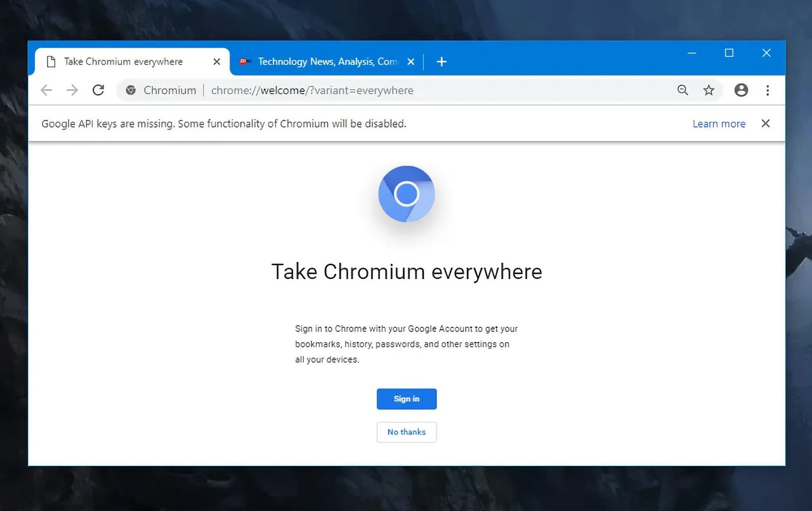Dismiss the Google API keys warning
The width and height of the screenshot is (812, 511).
(765, 124)
